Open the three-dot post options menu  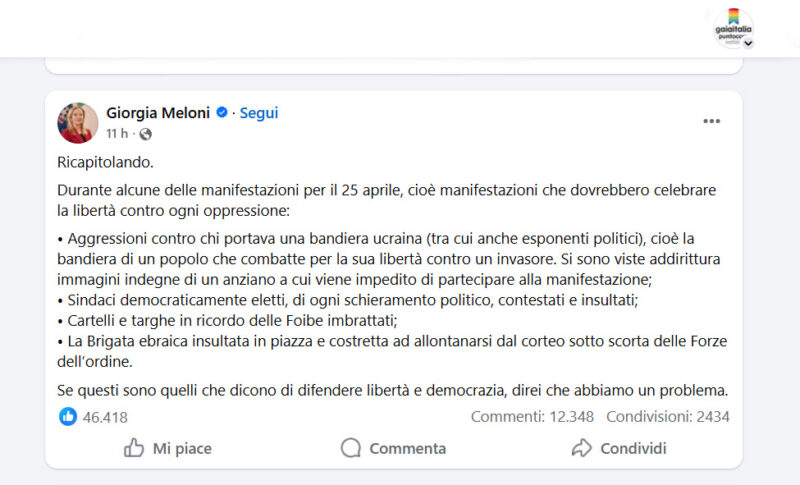(x=711, y=121)
